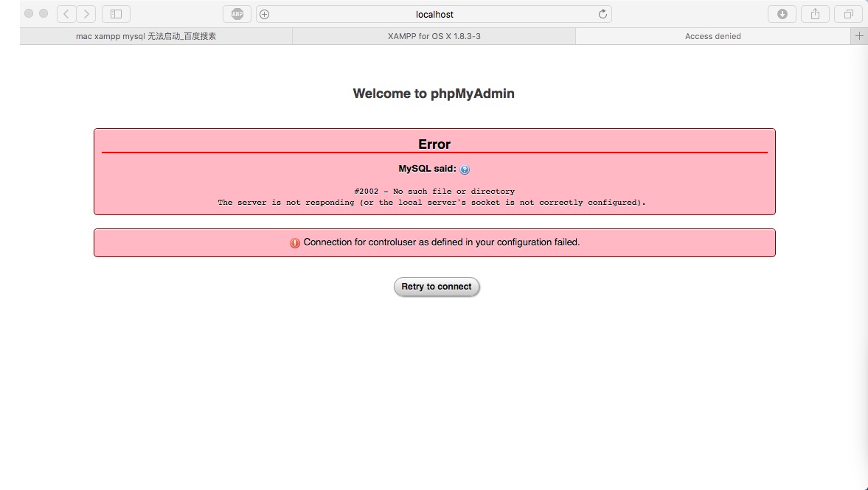The width and height of the screenshot is (868, 490).
Task: Click the Error heading
Action: point(434,144)
